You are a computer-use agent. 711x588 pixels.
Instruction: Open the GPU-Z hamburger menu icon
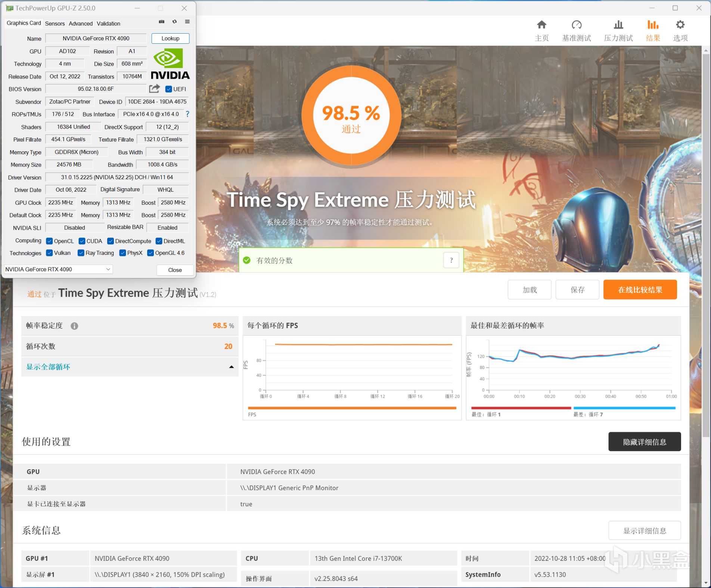(187, 22)
